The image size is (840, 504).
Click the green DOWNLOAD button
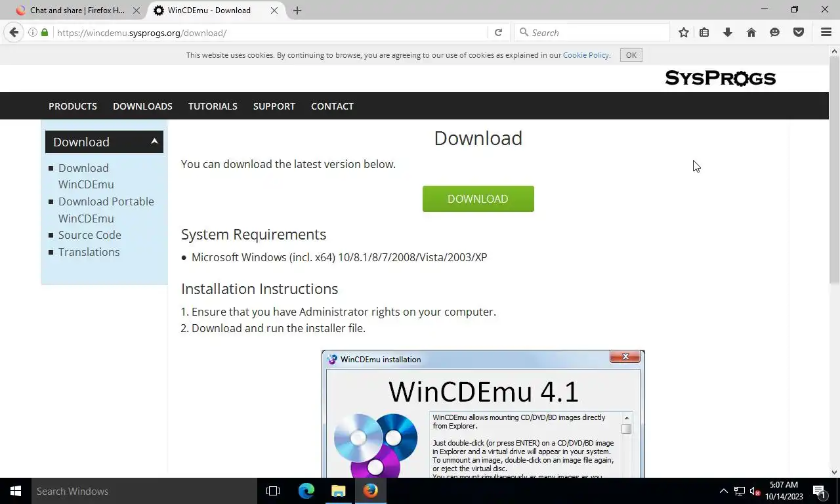478,199
